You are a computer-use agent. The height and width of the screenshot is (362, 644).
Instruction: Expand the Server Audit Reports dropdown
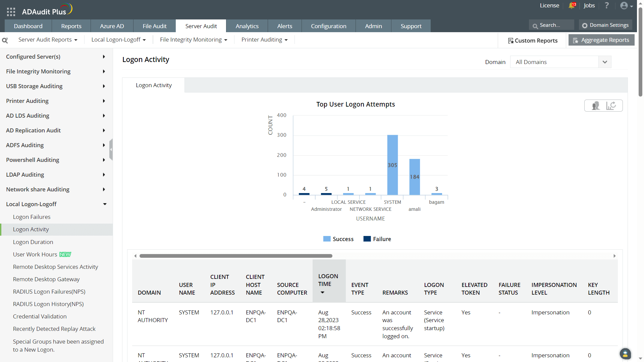[48, 40]
